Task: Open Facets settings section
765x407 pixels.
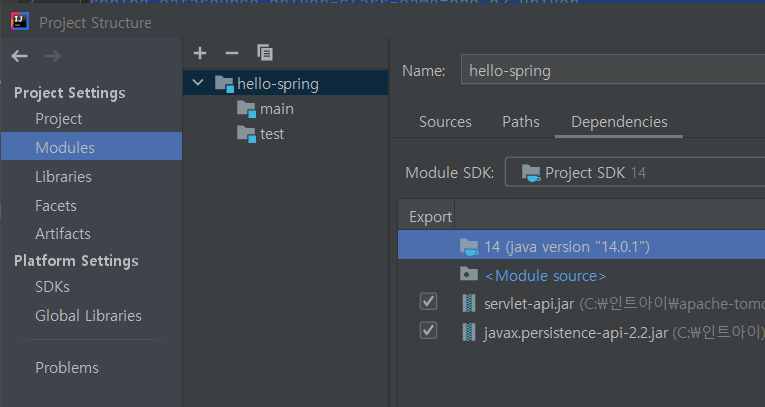Action: click(x=56, y=206)
